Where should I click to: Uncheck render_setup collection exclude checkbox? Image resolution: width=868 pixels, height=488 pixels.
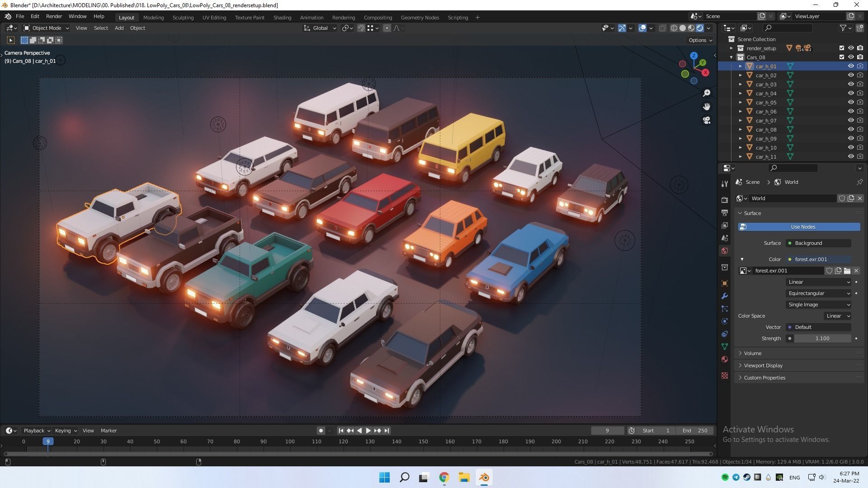click(841, 48)
